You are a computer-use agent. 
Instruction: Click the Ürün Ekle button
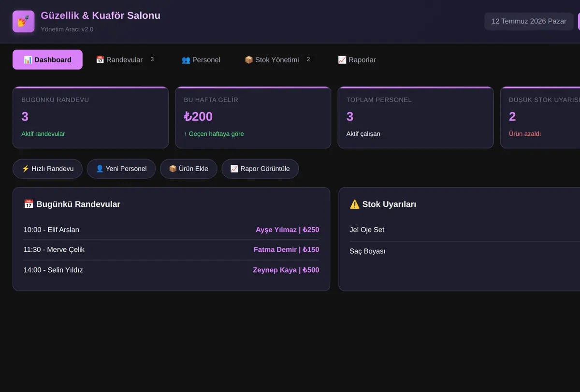pyautogui.click(x=188, y=169)
